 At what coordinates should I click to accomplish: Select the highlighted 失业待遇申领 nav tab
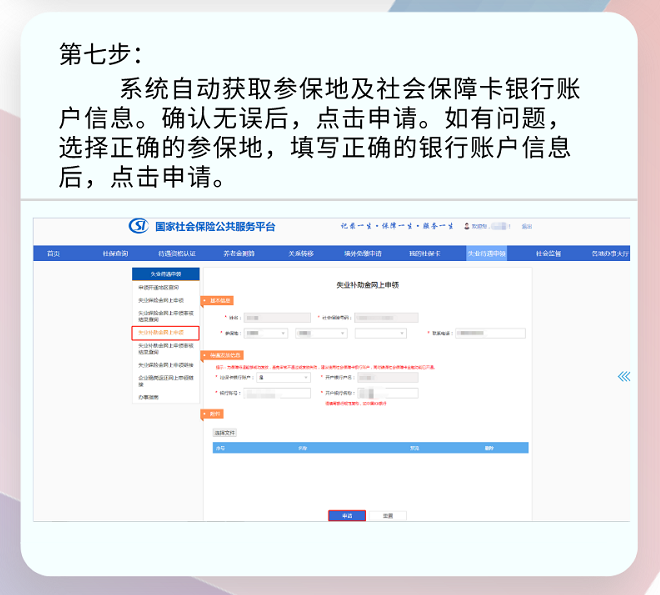(487, 253)
